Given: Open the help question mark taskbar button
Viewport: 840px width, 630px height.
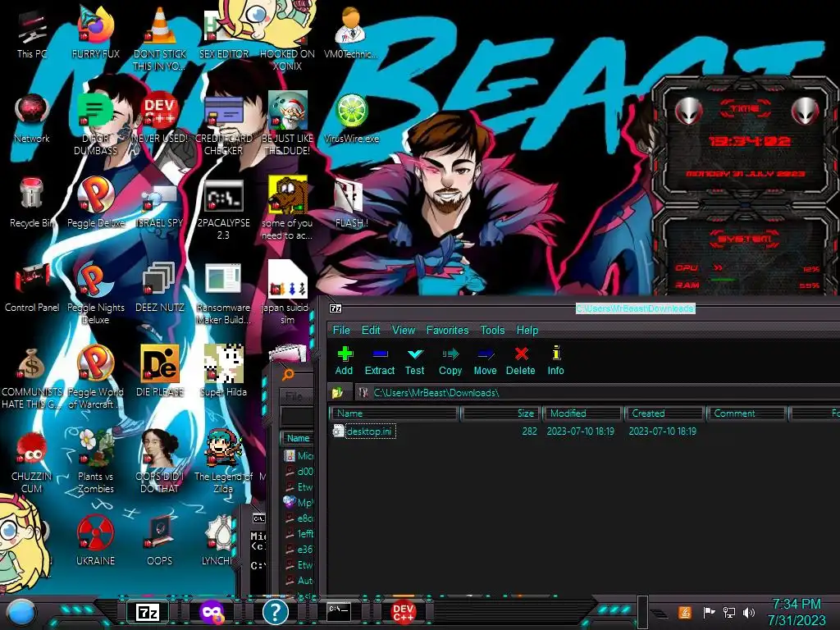Looking at the screenshot, I should tap(276, 612).
